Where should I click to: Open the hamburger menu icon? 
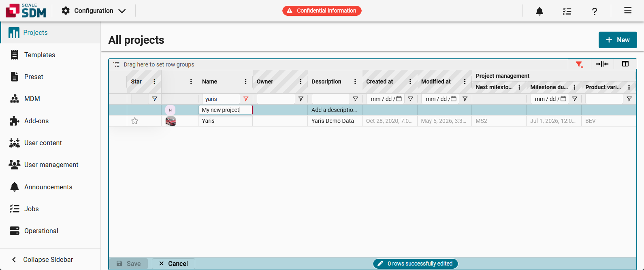(628, 11)
